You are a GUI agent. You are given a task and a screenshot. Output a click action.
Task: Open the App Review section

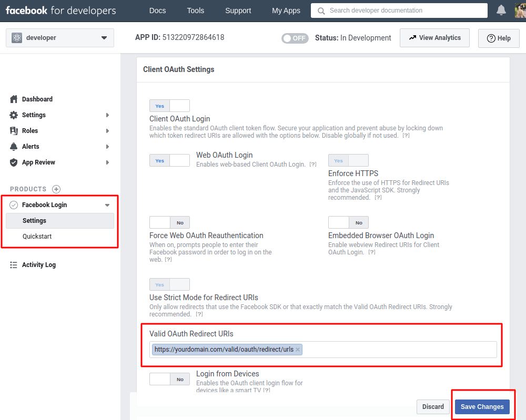tap(37, 162)
